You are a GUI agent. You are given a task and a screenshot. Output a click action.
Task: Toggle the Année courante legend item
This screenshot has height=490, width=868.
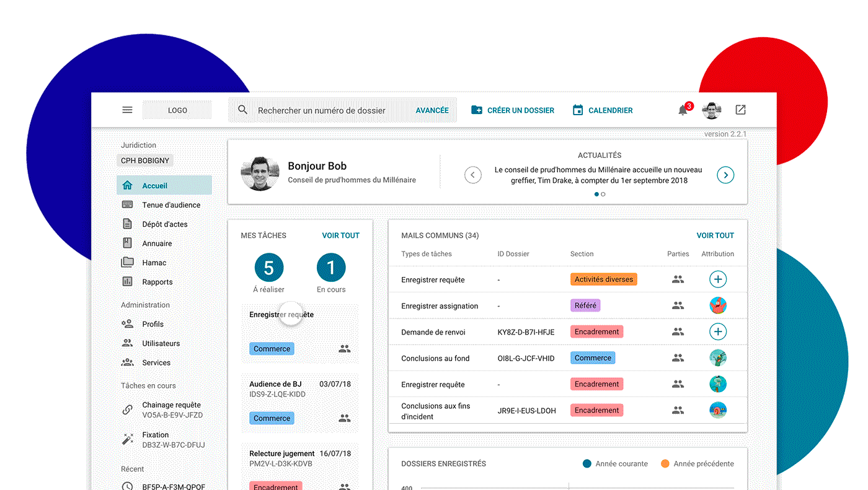point(615,463)
